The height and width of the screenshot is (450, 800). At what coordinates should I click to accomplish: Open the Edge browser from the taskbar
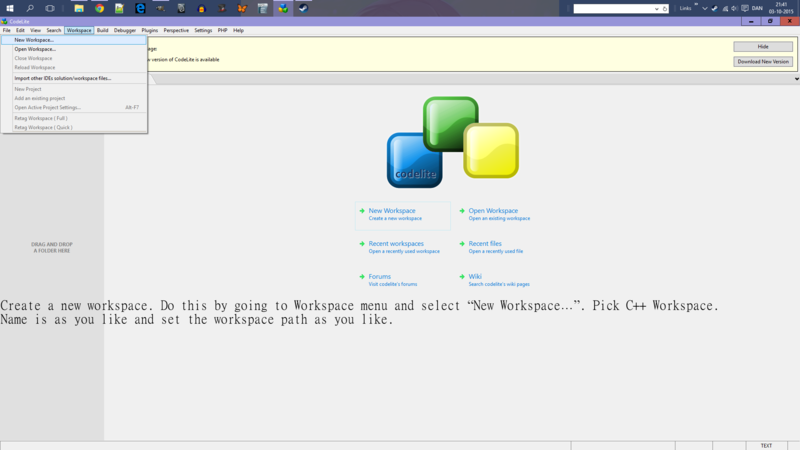coord(141,8)
